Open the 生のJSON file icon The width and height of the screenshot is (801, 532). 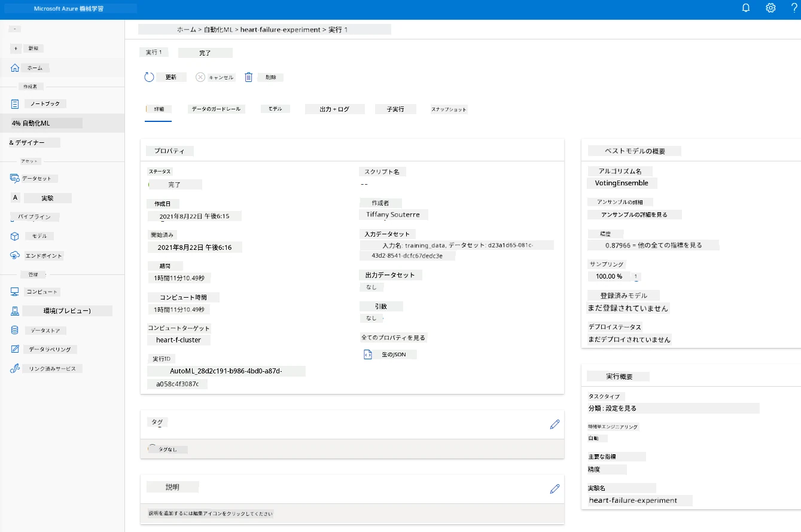[x=368, y=354]
